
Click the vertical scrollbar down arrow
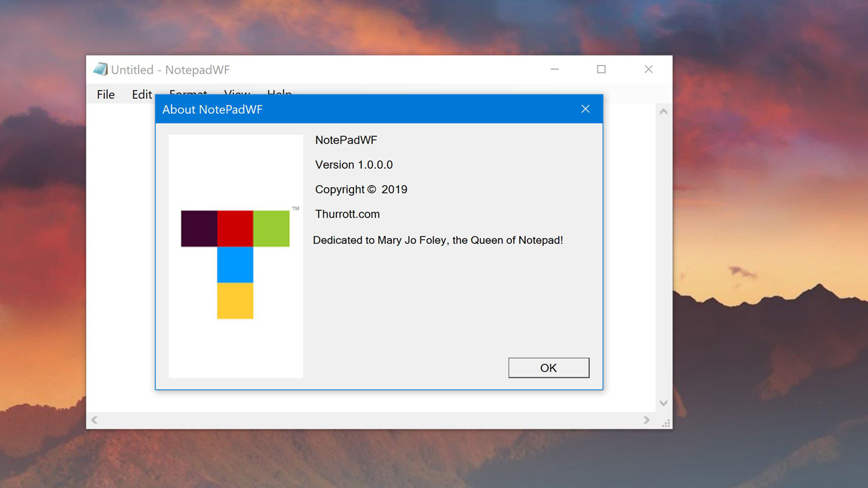click(x=664, y=403)
